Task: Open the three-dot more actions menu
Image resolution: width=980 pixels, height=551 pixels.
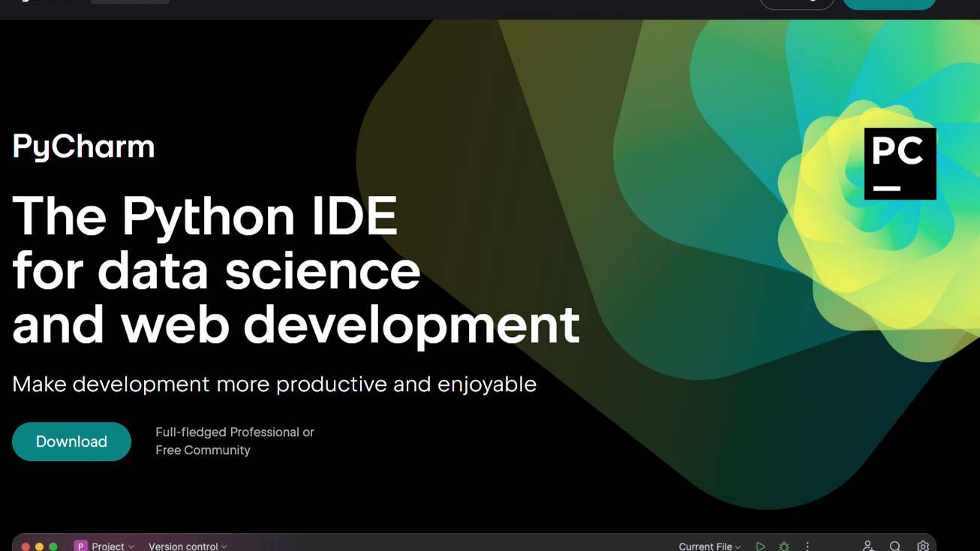Action: pos(807,546)
